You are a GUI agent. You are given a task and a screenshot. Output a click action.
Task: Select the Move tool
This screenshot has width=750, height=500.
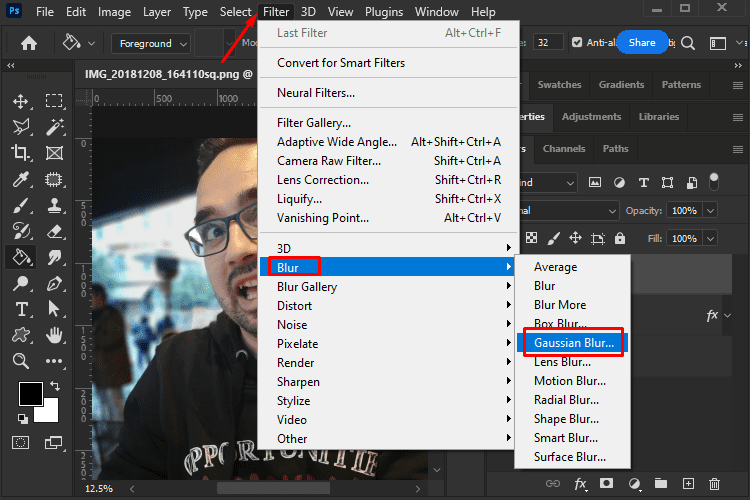(21, 101)
